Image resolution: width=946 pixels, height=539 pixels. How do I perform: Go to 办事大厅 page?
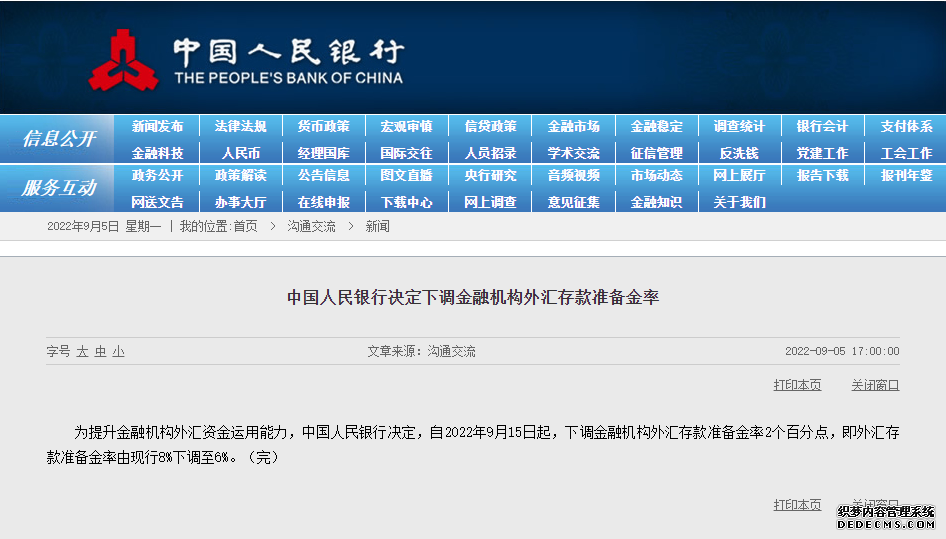click(240, 202)
